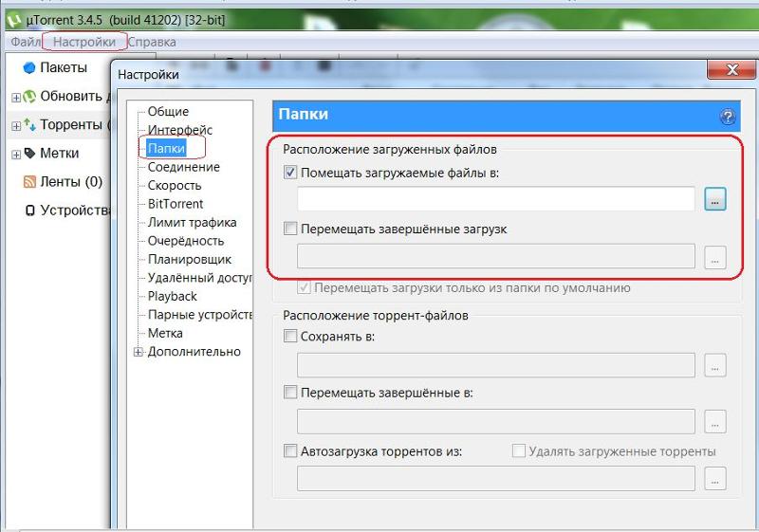759x532 pixels.
Task: Select BitTorrent in settings tree
Action: click(x=176, y=204)
